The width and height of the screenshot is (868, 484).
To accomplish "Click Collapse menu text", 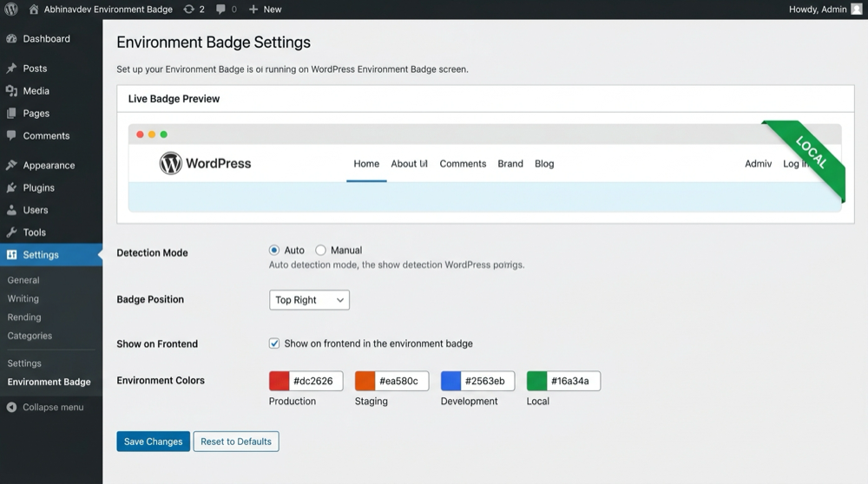I will [x=53, y=407].
